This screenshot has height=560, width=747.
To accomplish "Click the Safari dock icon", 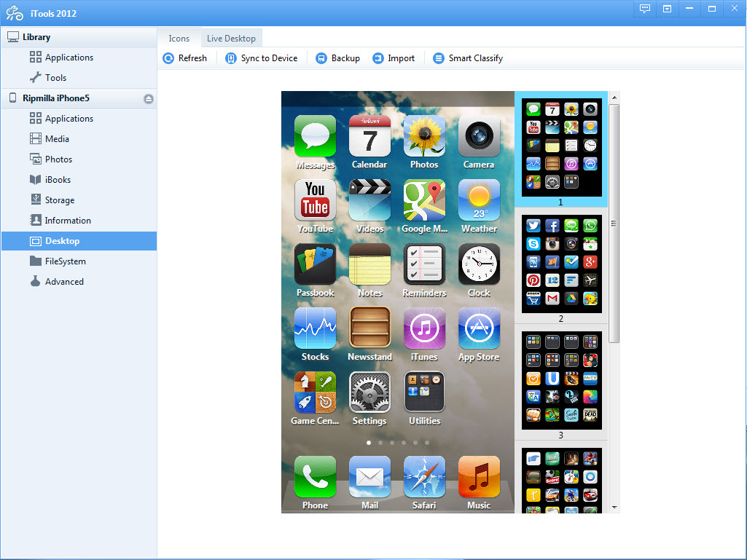I will (424, 477).
